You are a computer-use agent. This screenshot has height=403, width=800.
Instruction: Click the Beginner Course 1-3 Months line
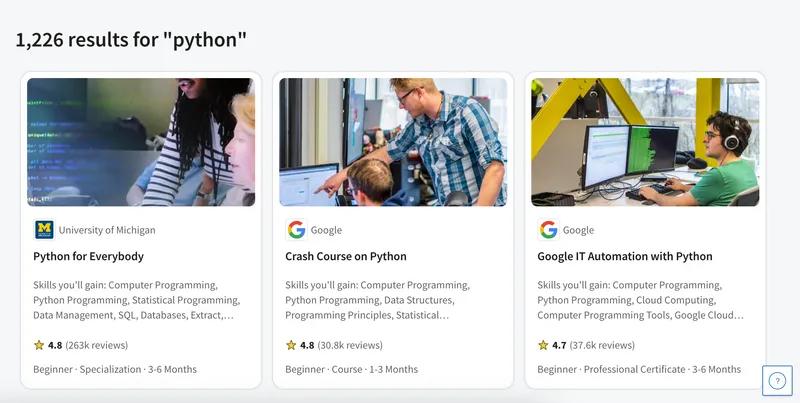351,369
